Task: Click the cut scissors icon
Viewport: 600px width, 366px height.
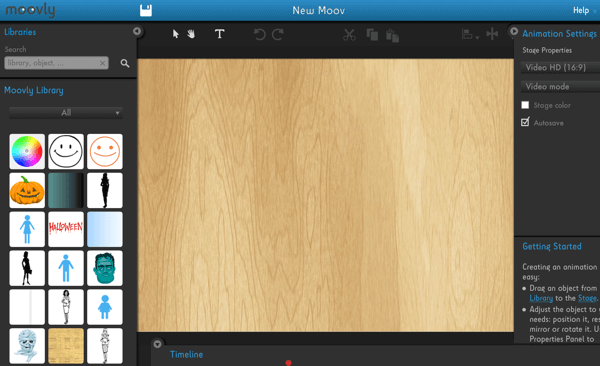Action: tap(349, 35)
